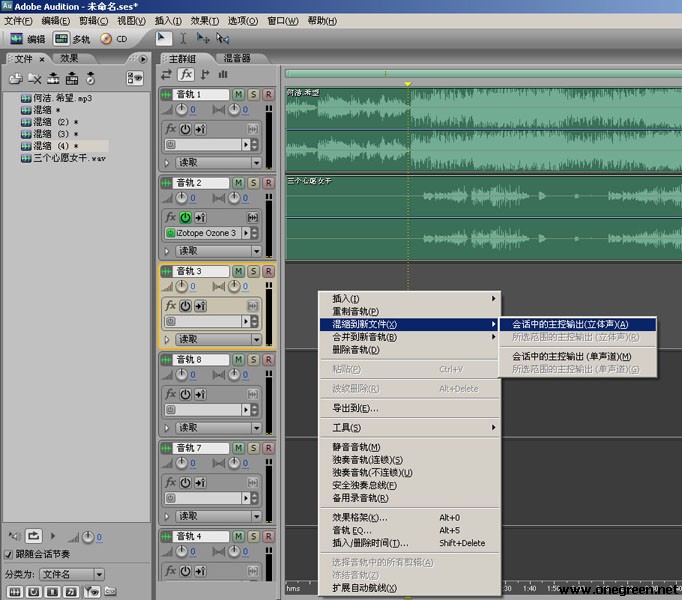
Task: Click the import file icon in Files panel
Action: click(15, 78)
